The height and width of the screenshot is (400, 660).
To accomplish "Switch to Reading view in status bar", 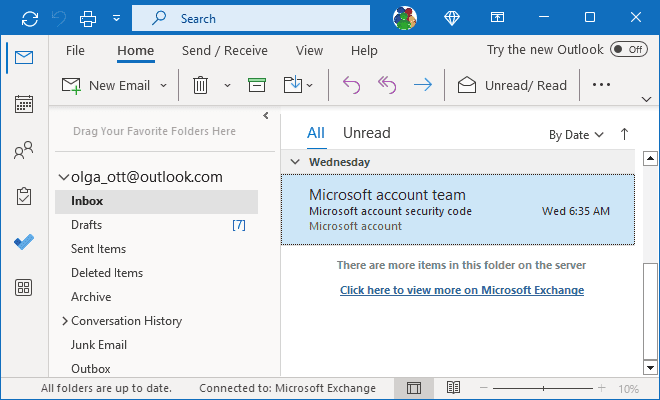I will click(453, 388).
